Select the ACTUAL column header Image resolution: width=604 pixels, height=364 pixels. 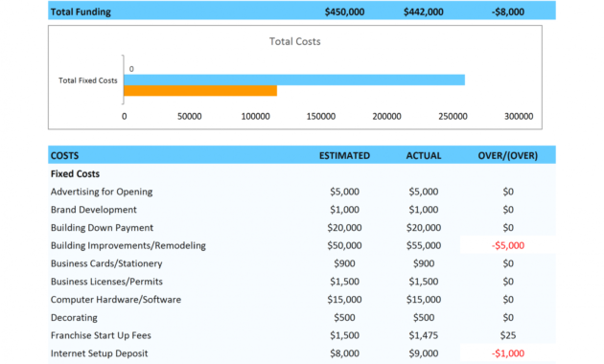(x=424, y=155)
